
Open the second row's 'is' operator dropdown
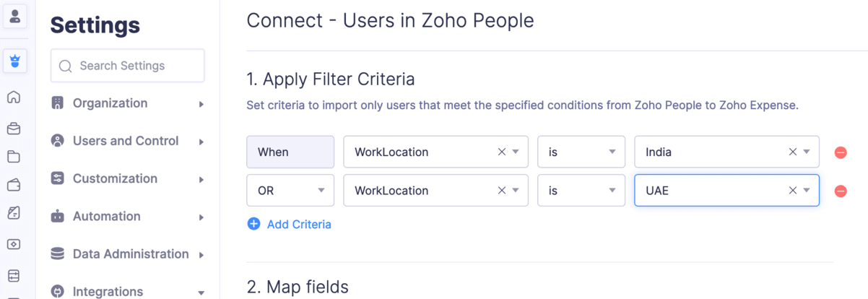click(581, 191)
